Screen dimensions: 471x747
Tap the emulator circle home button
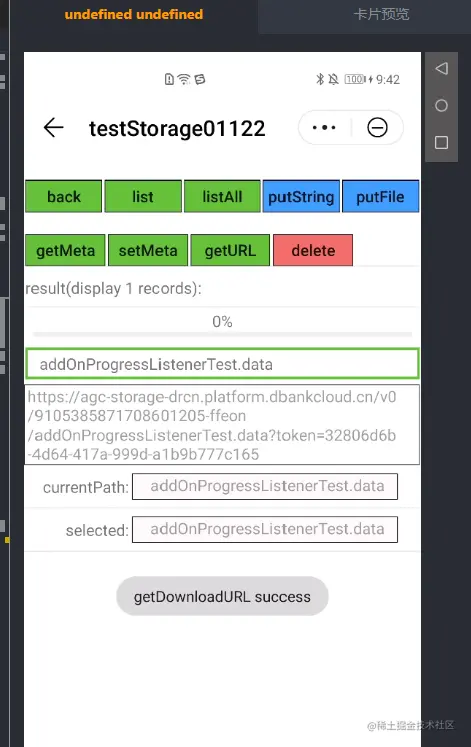(x=441, y=105)
